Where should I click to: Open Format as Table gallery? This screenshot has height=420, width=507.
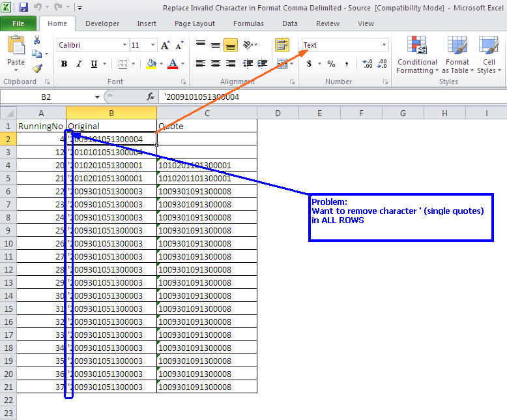point(457,55)
